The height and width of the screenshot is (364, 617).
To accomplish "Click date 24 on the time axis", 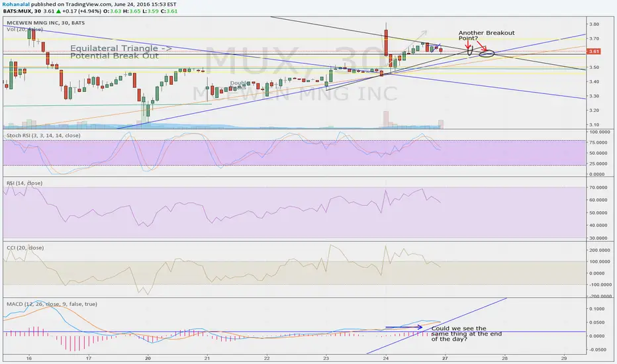I will tap(385, 358).
